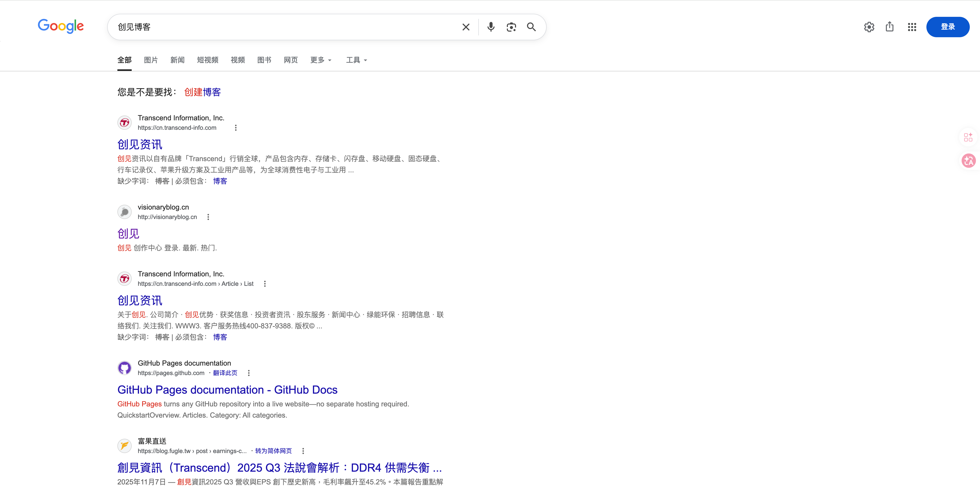Screen dimensions: 980x489
Task: Click 转为简体网页 for the fugle result
Action: 273,451
